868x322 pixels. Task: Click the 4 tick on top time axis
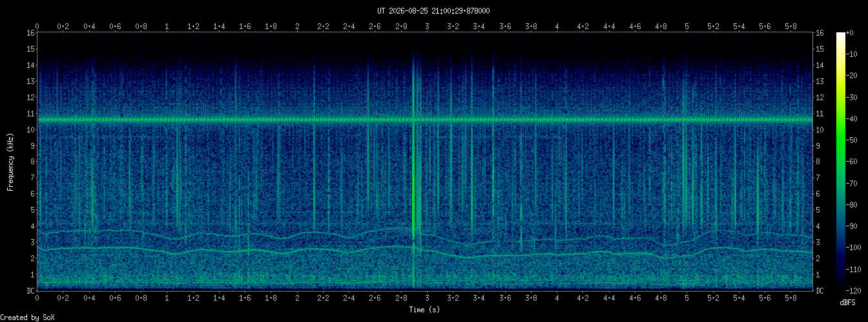[557, 27]
